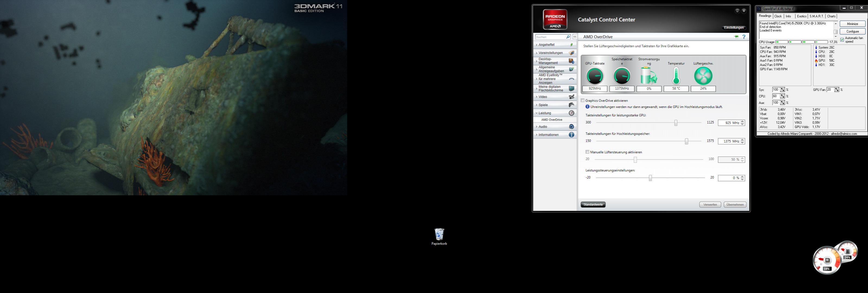Click the green pin icon beside help
Screen dimensions: 868x293
[x=736, y=37]
